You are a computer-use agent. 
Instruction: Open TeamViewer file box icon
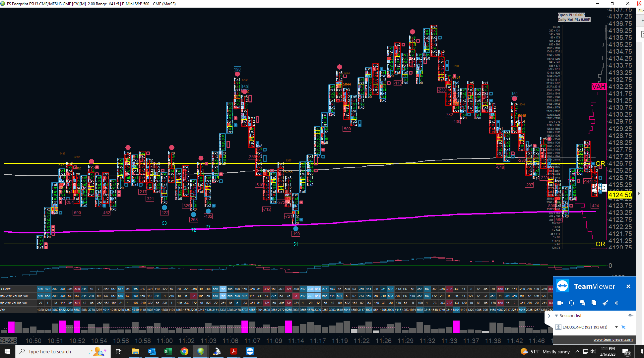click(x=594, y=303)
